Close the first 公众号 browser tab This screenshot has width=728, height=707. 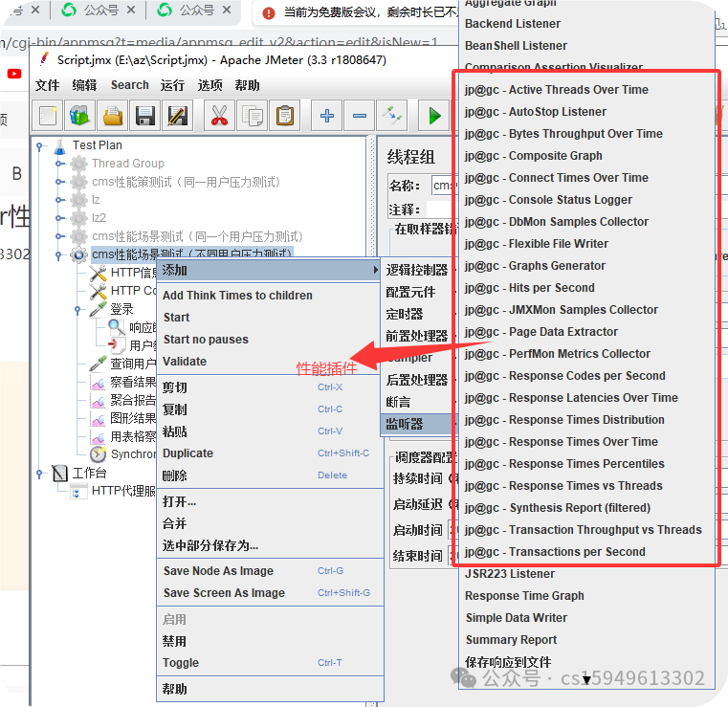(x=131, y=10)
